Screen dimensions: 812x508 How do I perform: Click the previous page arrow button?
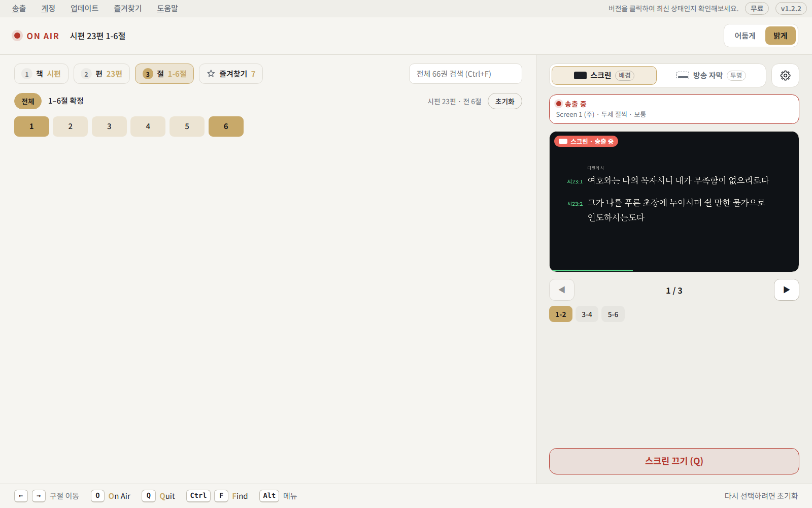pos(562,290)
